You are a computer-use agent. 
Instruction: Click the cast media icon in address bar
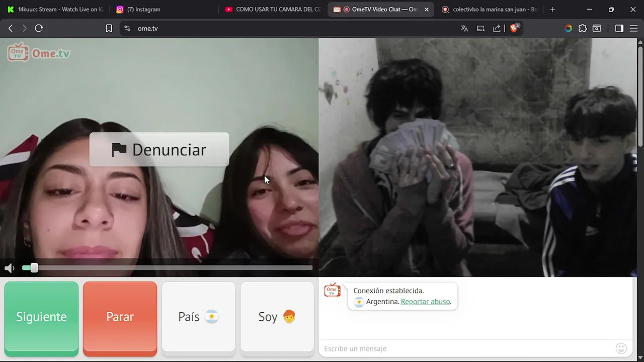click(x=480, y=29)
